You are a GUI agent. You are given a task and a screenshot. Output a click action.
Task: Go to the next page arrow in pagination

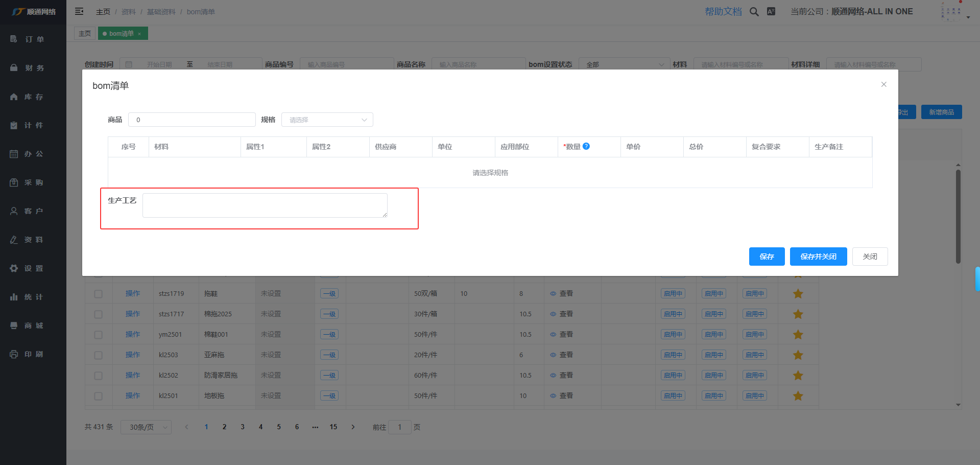353,427
